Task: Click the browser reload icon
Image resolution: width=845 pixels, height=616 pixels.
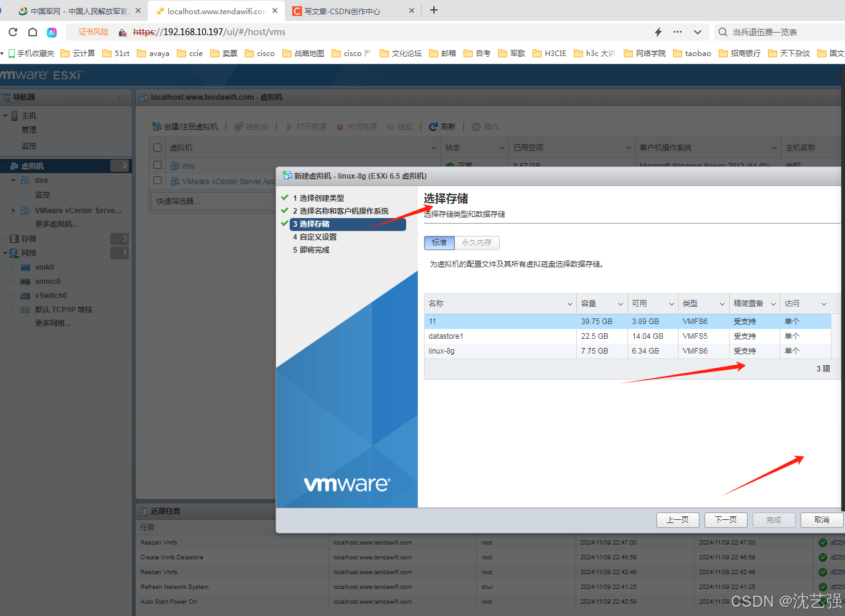Action: [13, 32]
